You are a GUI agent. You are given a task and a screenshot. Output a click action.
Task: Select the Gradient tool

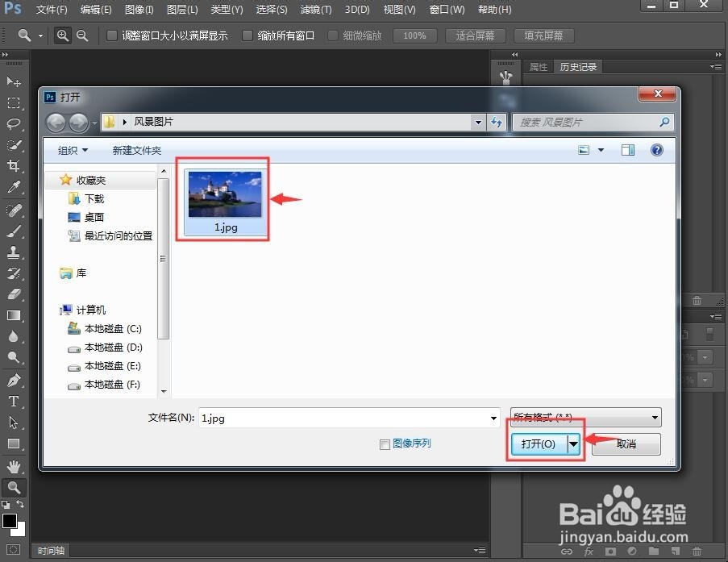pos(14,315)
